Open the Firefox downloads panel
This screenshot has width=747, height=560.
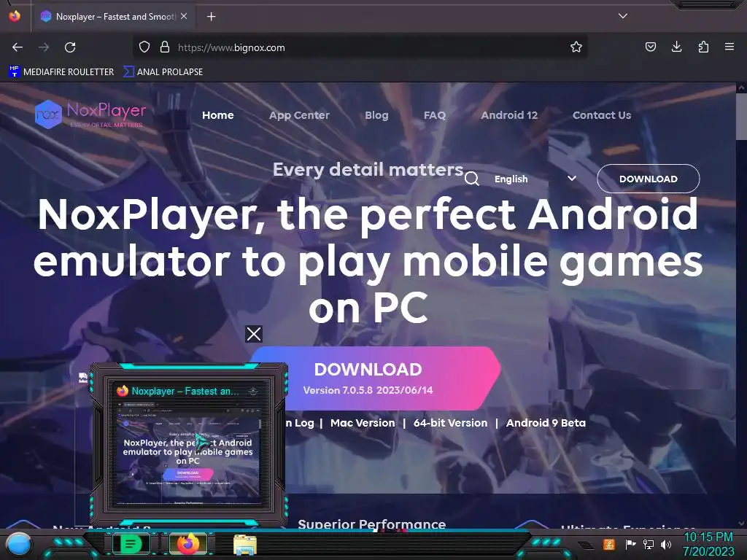676,47
